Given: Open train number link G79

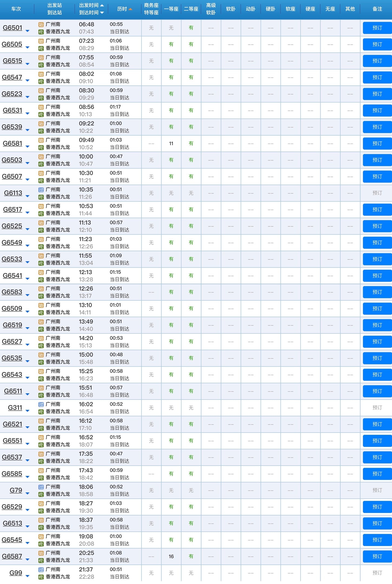Looking at the screenshot, I should tap(16, 490).
